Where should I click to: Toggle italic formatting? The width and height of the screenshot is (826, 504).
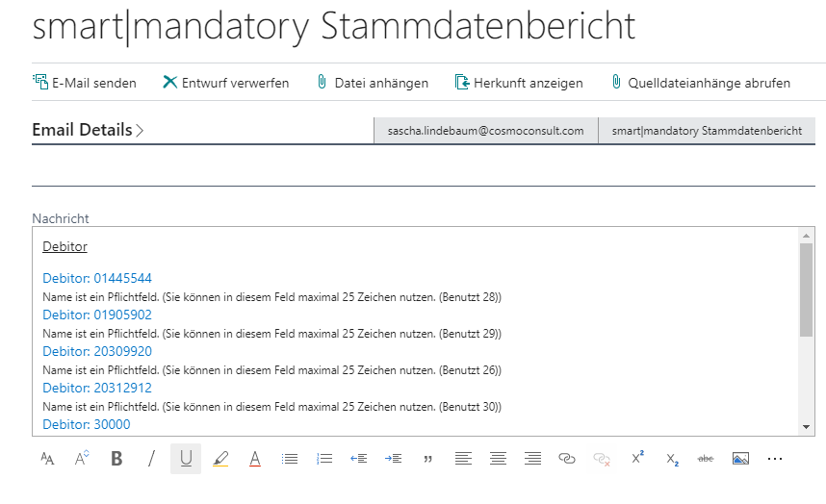coord(151,459)
